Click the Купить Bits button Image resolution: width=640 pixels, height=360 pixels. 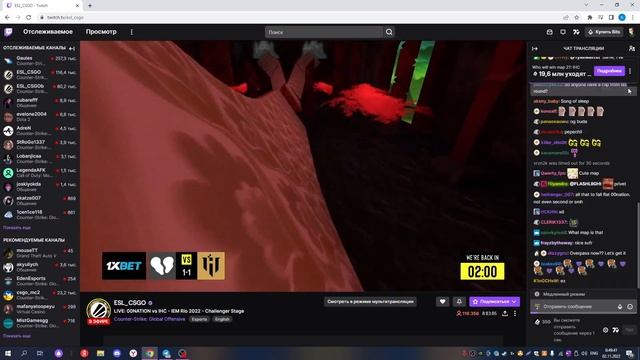pos(604,32)
